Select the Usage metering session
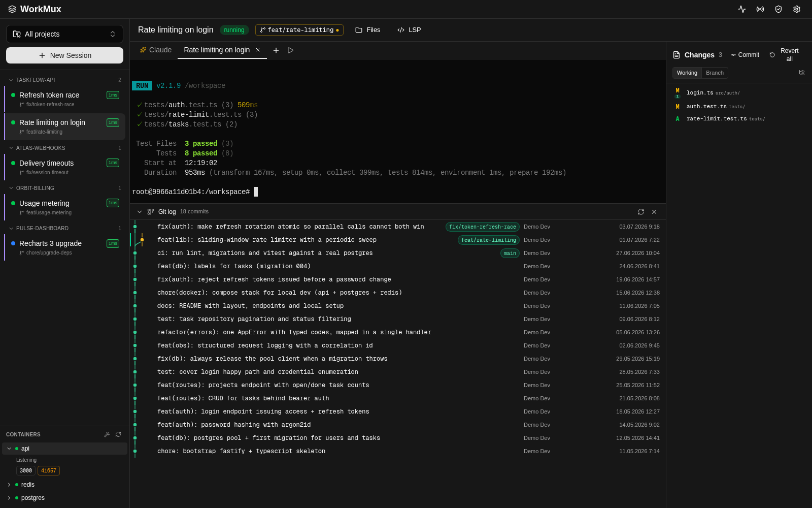 (x=65, y=207)
